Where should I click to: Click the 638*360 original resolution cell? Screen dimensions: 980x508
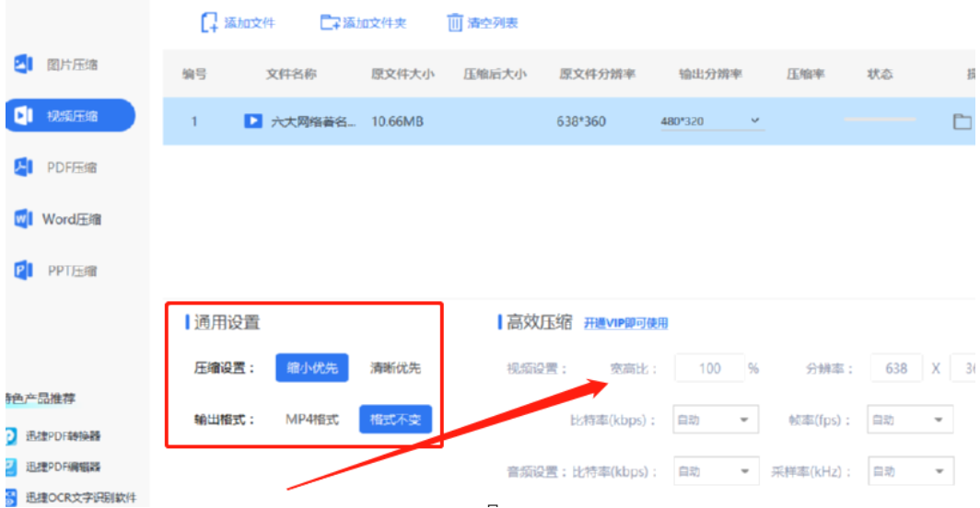(x=581, y=121)
